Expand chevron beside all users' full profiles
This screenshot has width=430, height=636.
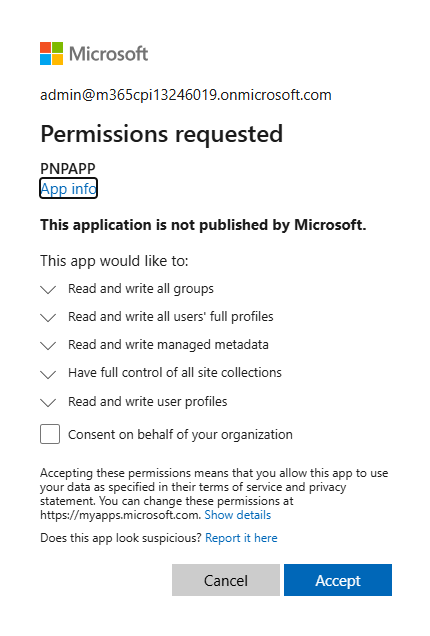pyautogui.click(x=48, y=318)
